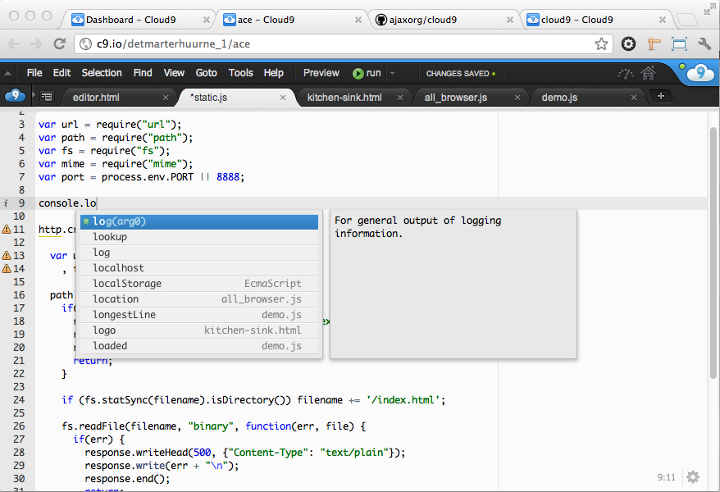Click the warning icon on line 14
The image size is (720, 492).
point(6,268)
